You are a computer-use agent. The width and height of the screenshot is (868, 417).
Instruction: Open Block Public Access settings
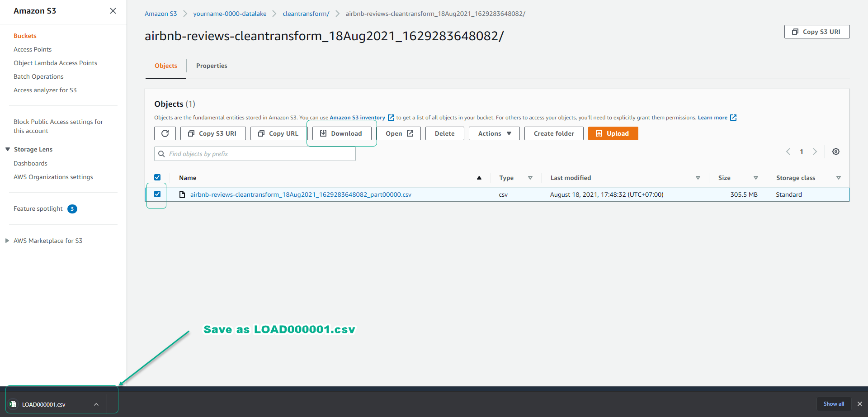[x=58, y=126]
